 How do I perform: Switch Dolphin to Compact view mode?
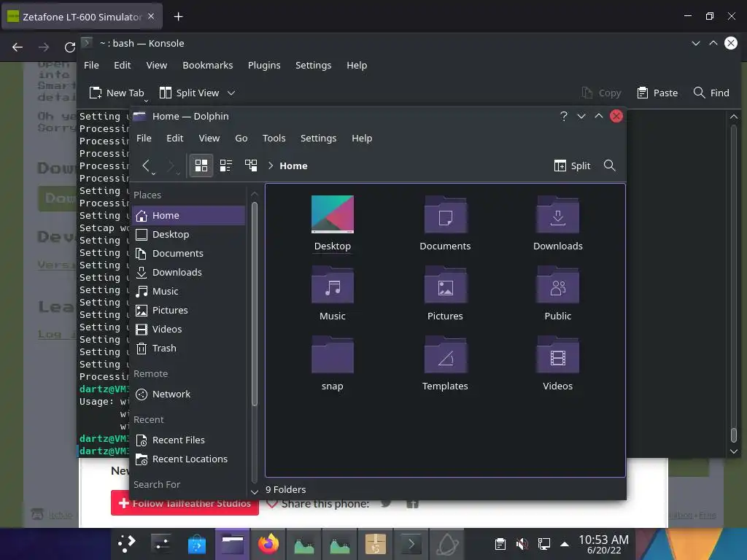pyautogui.click(x=226, y=166)
